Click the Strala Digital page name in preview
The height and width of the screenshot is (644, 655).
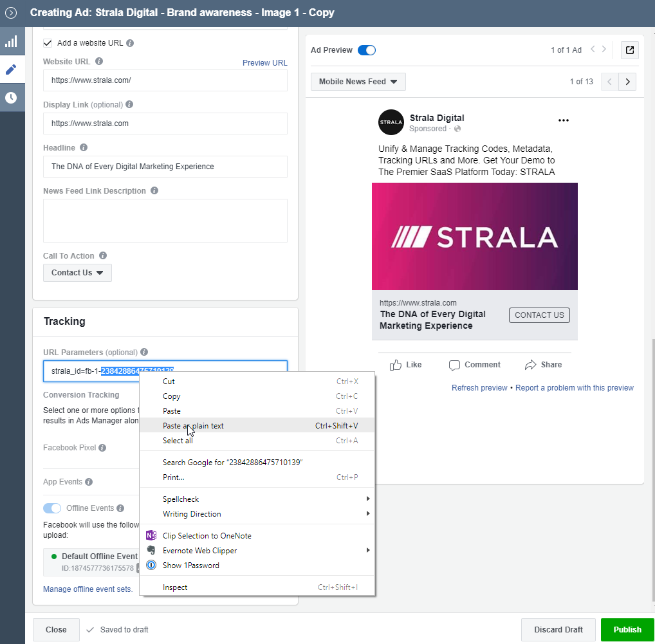[x=437, y=118]
